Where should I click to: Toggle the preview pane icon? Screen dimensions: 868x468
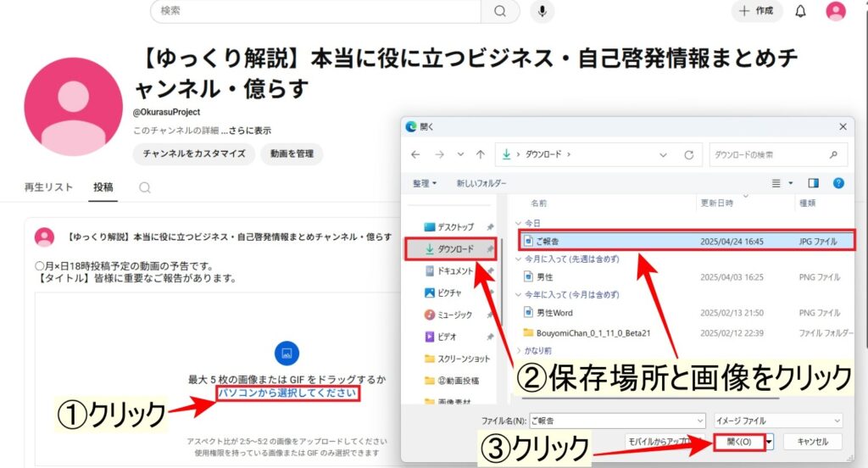(813, 183)
